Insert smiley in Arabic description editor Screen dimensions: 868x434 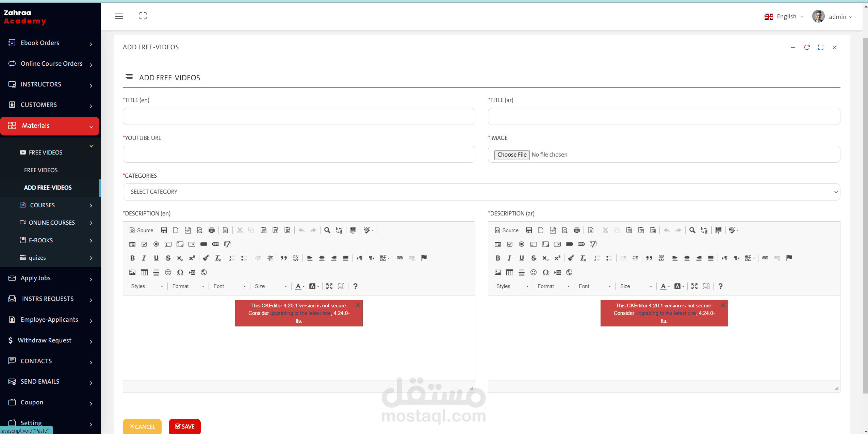pos(533,272)
